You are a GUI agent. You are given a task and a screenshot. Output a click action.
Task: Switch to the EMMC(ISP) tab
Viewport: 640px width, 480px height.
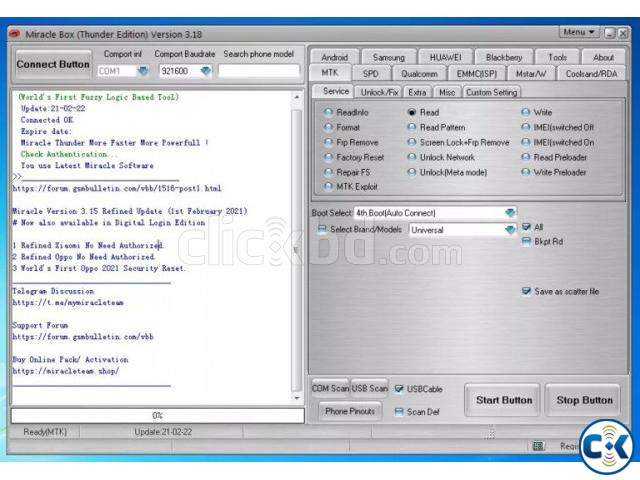pyautogui.click(x=477, y=74)
